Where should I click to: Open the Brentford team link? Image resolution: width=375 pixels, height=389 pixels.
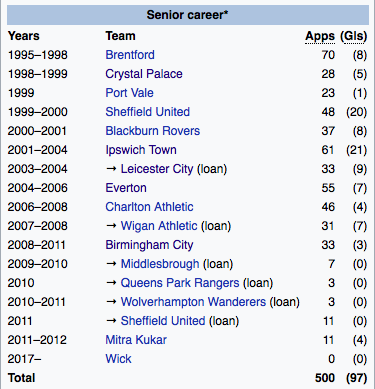(x=130, y=55)
